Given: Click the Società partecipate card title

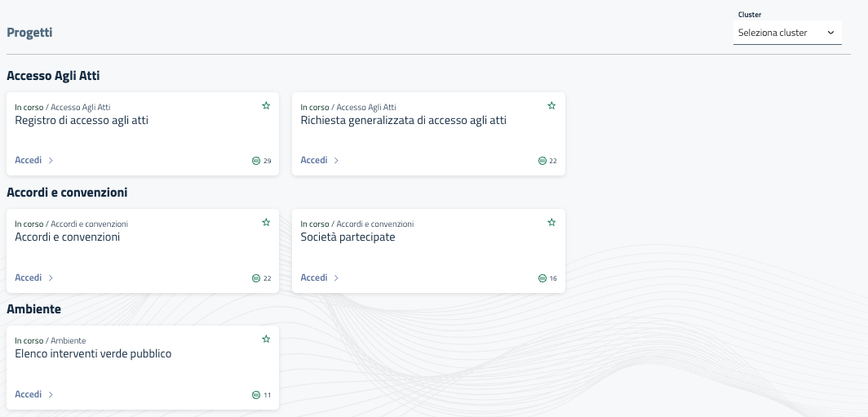Looking at the screenshot, I should pos(348,237).
